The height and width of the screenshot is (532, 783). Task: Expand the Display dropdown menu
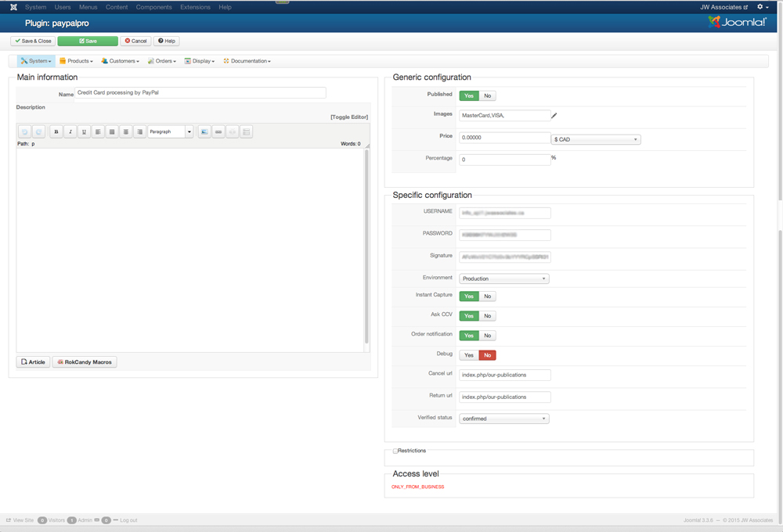click(200, 61)
